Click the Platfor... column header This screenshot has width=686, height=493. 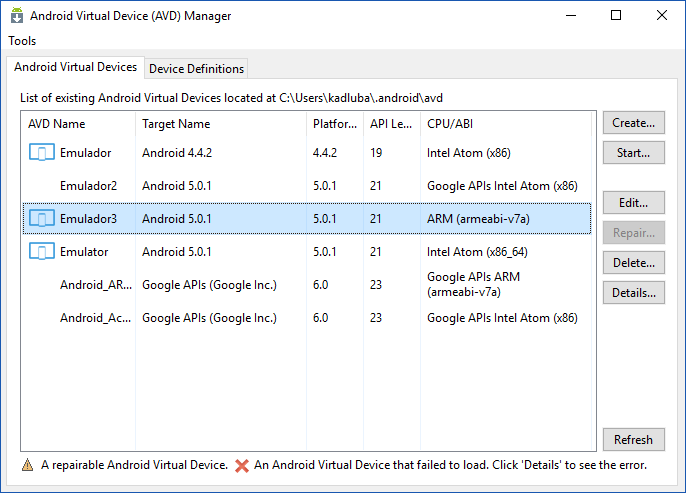click(x=335, y=124)
